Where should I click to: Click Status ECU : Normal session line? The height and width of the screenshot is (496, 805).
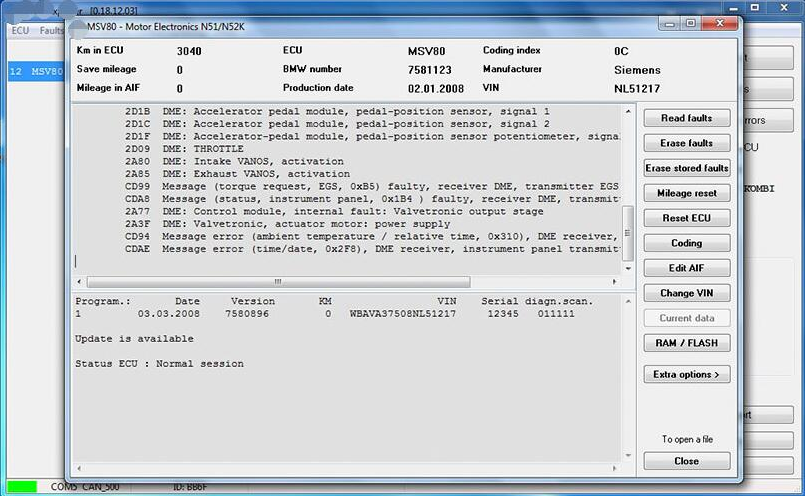[x=159, y=364]
